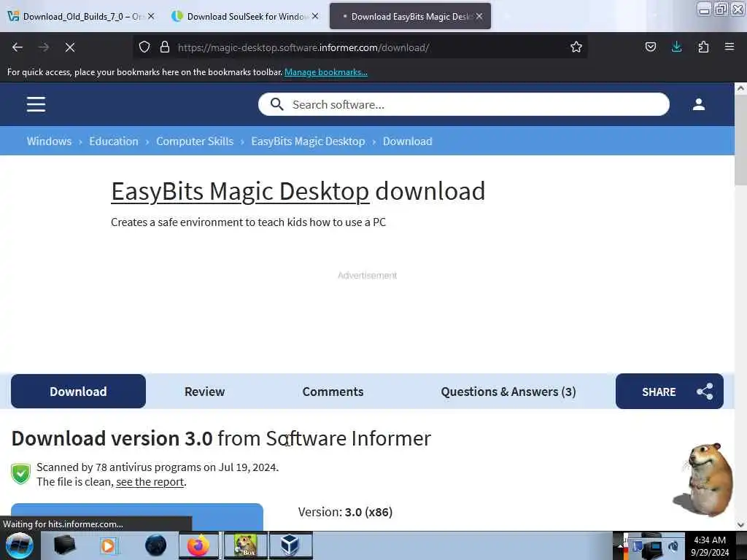747x560 pixels.
Task: Click the page vertical scrollbar thumb
Action: [740, 139]
